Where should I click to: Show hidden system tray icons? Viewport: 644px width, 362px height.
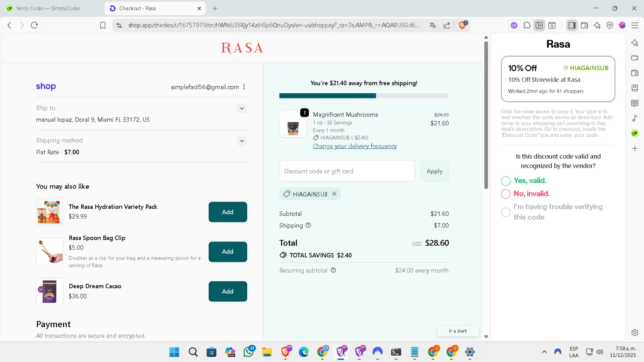544,352
